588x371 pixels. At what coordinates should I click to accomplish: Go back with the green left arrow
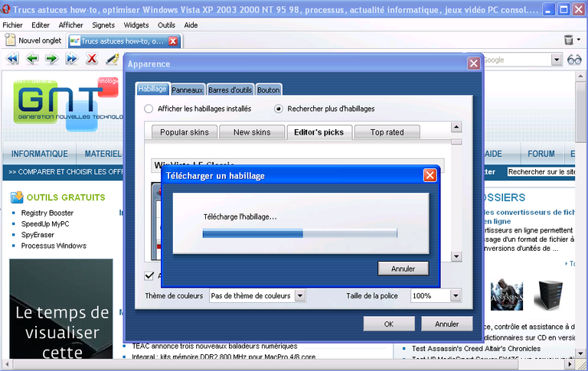(32, 59)
